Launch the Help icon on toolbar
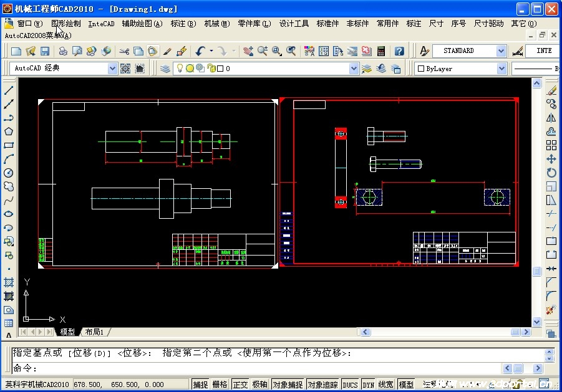Screen dimensions: 562x392 point(399,50)
